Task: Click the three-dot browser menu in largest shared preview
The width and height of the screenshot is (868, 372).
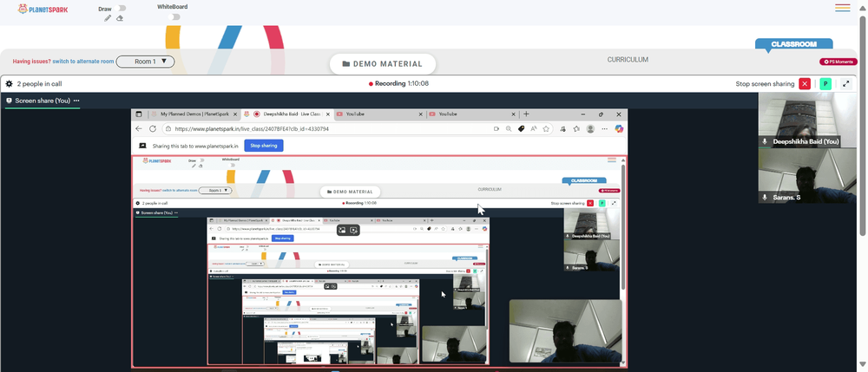Action: pyautogui.click(x=604, y=129)
